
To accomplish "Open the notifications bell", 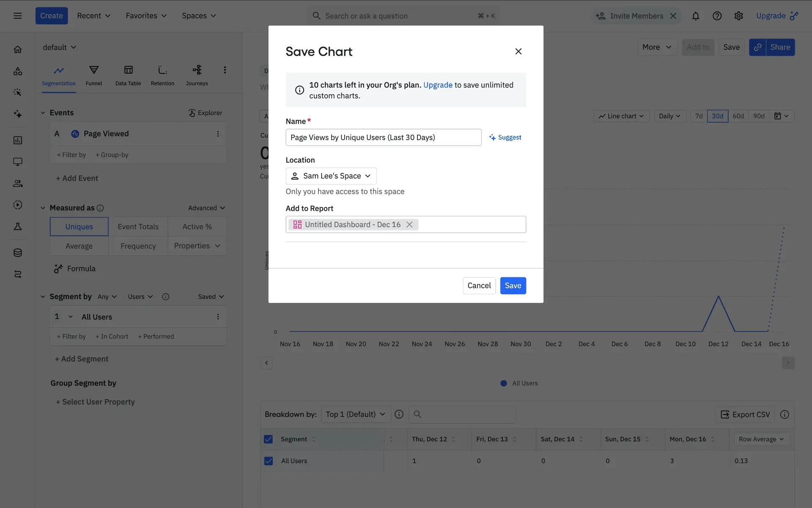I will [695, 16].
